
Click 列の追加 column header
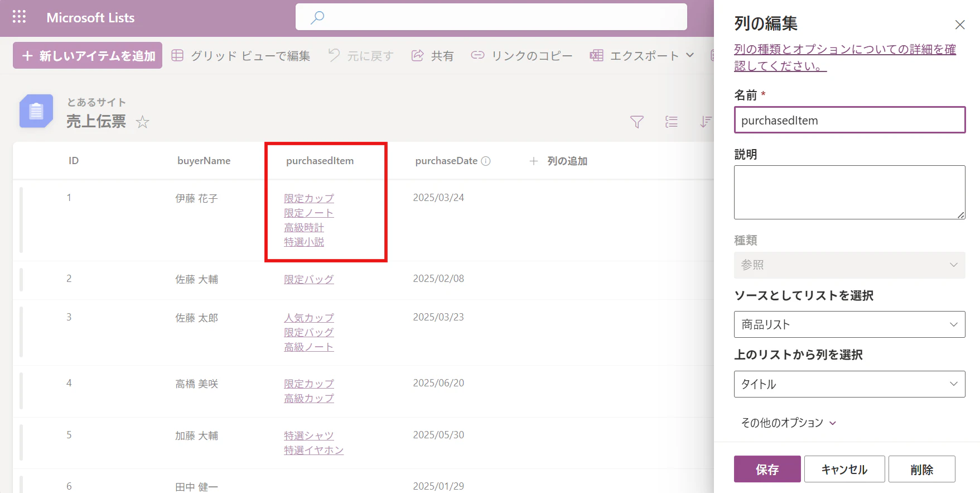[x=558, y=161]
